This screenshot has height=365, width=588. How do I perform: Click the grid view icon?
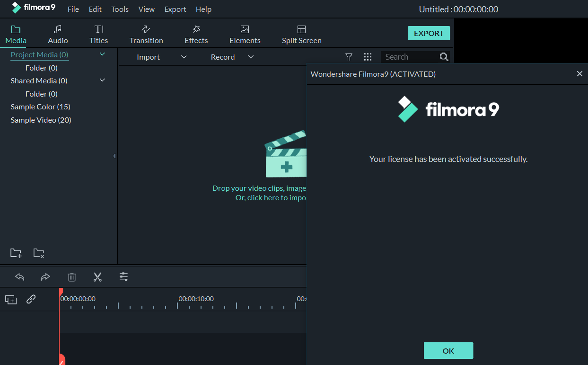click(x=368, y=57)
